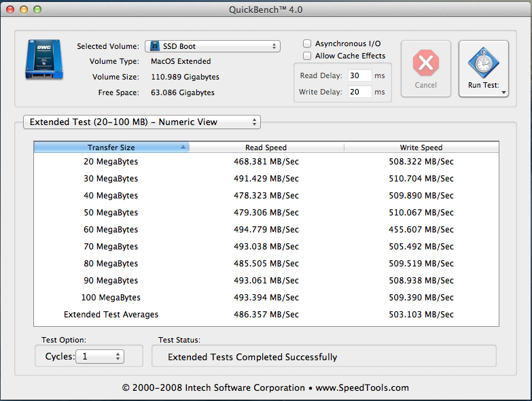Click the green zoom window button
This screenshot has width=532, height=401.
coord(37,10)
